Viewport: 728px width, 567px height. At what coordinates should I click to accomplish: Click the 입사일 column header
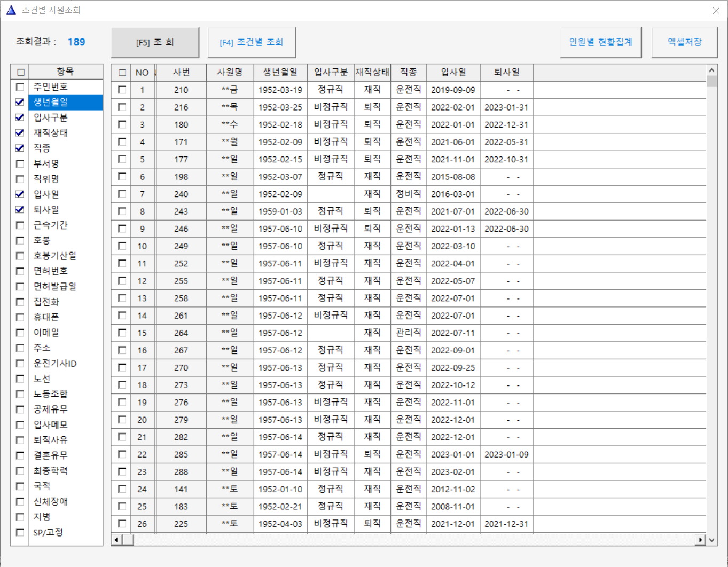pyautogui.click(x=453, y=73)
